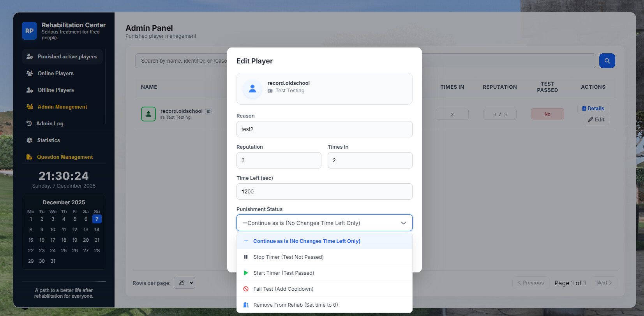Click the sidebar vertical scrollbar
Viewport: 644px width, 316px height.
tap(105, 86)
